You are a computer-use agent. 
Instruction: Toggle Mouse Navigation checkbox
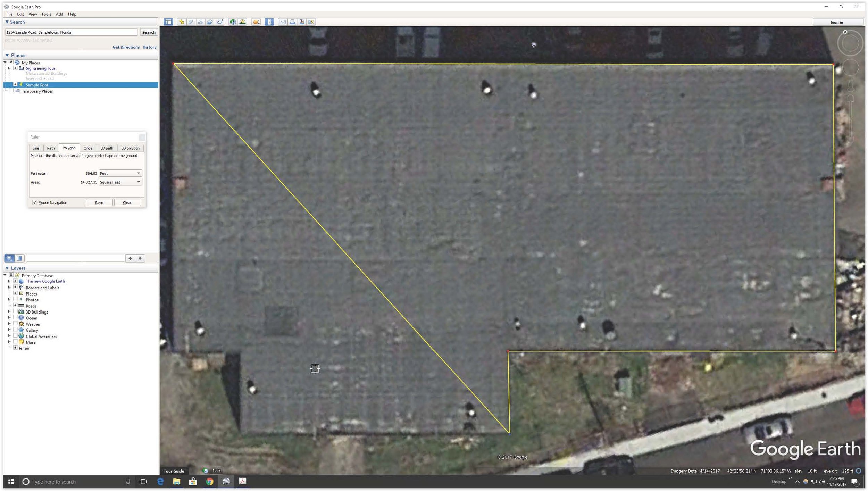(x=34, y=202)
